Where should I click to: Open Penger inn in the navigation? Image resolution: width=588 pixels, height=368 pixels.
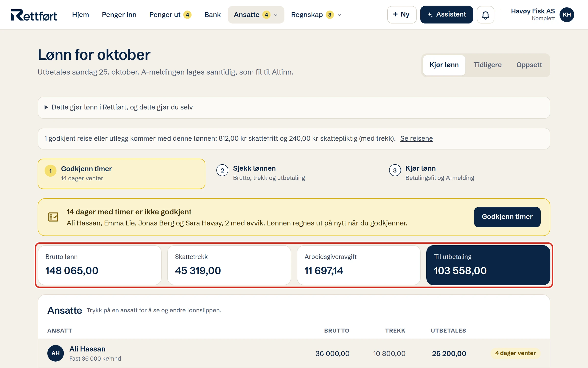click(x=119, y=15)
